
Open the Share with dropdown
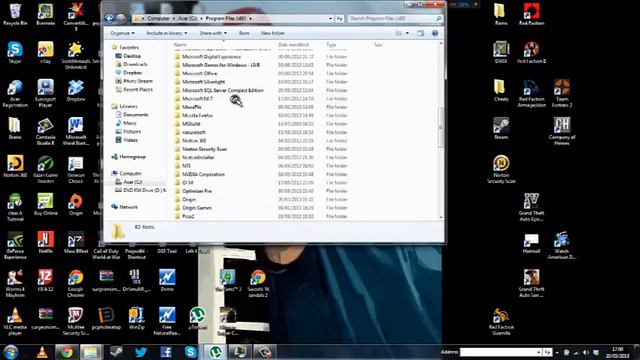(x=213, y=33)
